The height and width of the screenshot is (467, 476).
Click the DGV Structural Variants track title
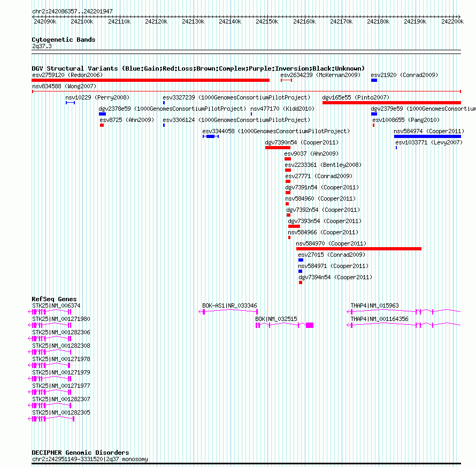pyautogui.click(x=198, y=68)
